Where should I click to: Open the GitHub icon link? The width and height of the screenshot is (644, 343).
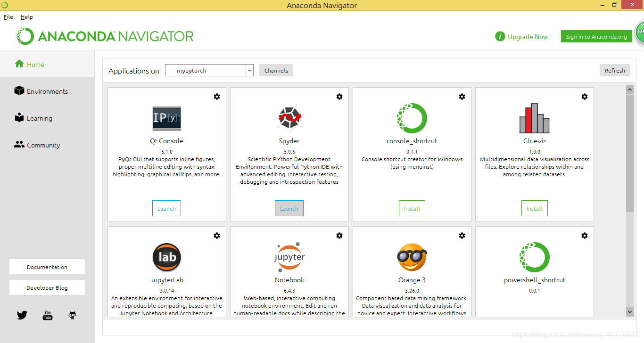72,315
